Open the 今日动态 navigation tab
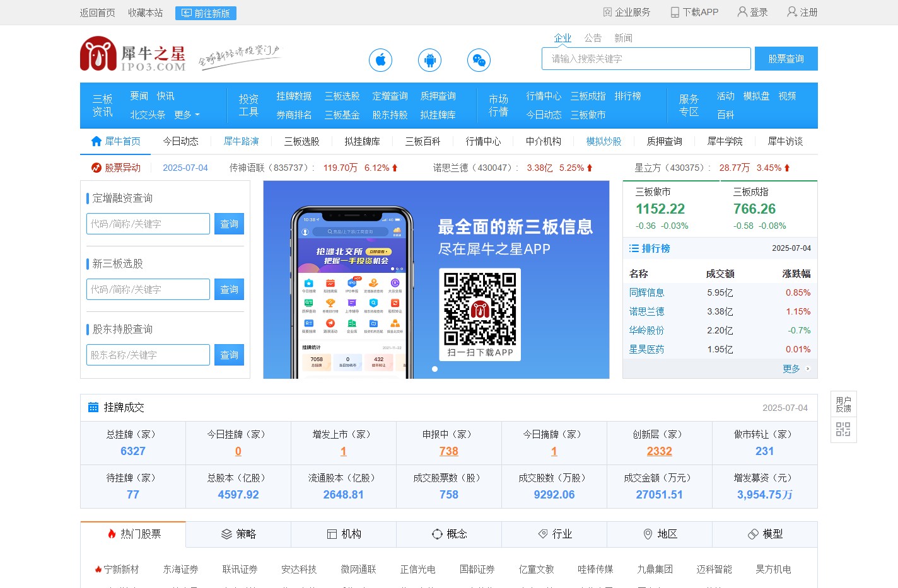The height and width of the screenshot is (588, 898). click(x=181, y=141)
